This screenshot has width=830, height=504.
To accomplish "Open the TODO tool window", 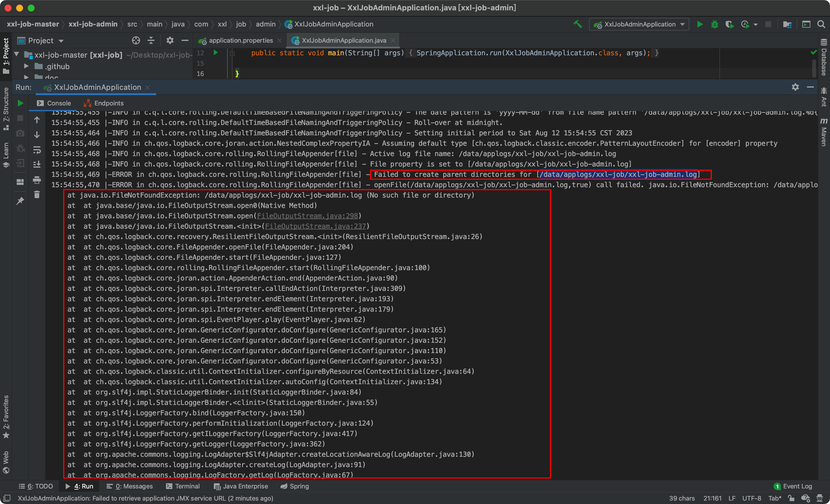I will (x=36, y=486).
